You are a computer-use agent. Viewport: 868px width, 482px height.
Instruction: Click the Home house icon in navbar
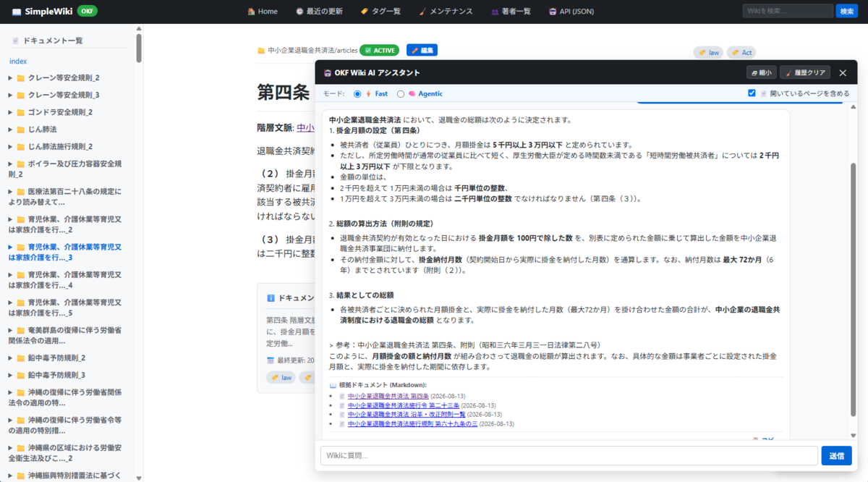click(x=251, y=12)
